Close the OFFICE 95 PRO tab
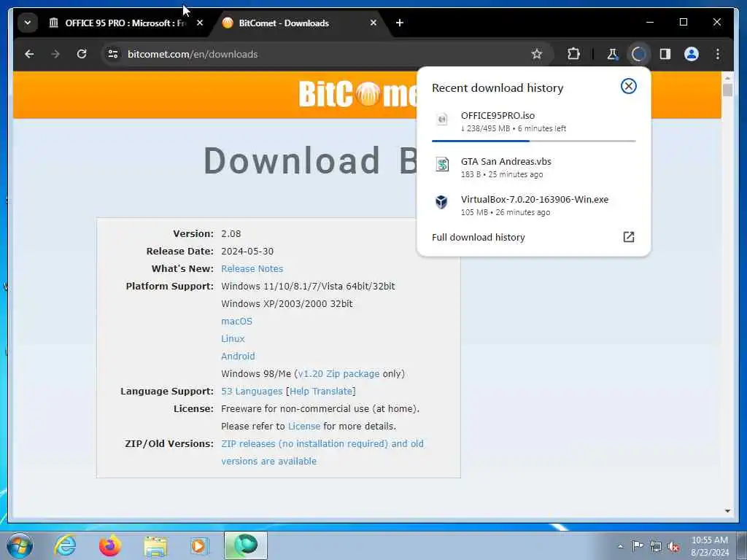This screenshot has height=560, width=747. [x=200, y=23]
